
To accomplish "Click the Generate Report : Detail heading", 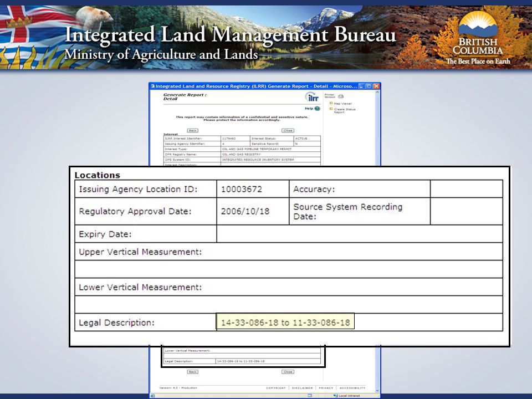I will click(x=185, y=96).
